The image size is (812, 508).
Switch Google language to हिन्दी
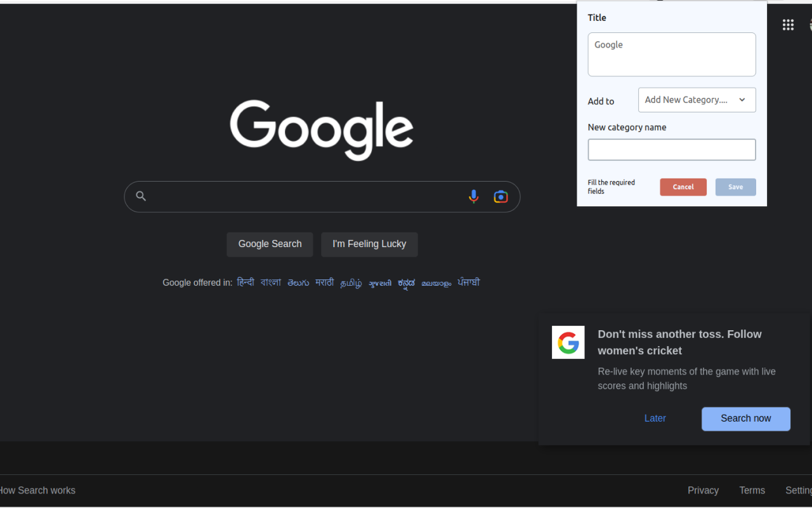coord(246,282)
